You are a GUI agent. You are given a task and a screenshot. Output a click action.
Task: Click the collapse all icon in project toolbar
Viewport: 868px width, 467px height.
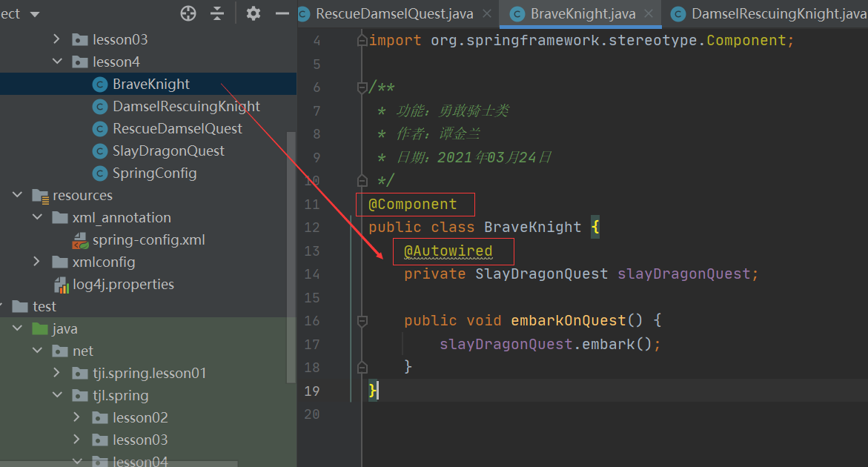click(x=217, y=13)
